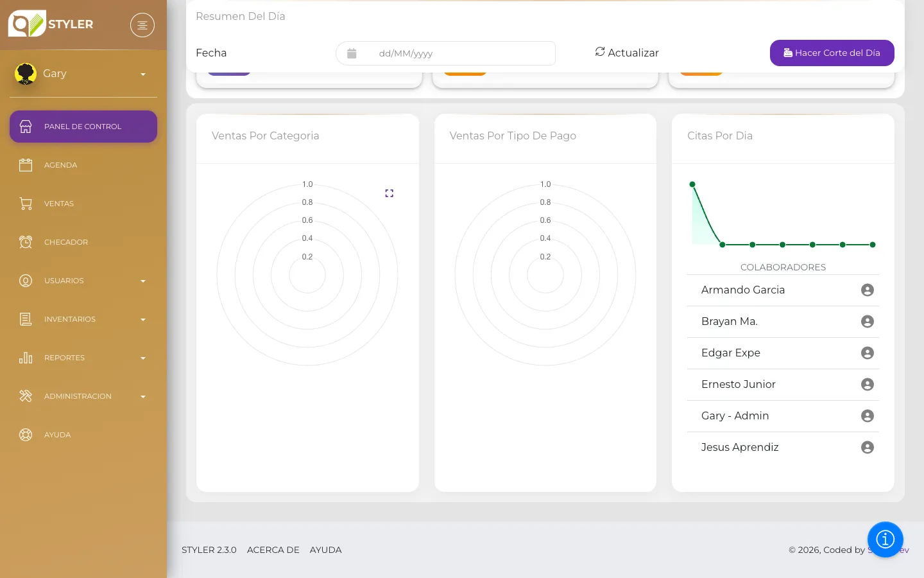
Task: Click Gary's profile avatar
Action: coord(26,74)
